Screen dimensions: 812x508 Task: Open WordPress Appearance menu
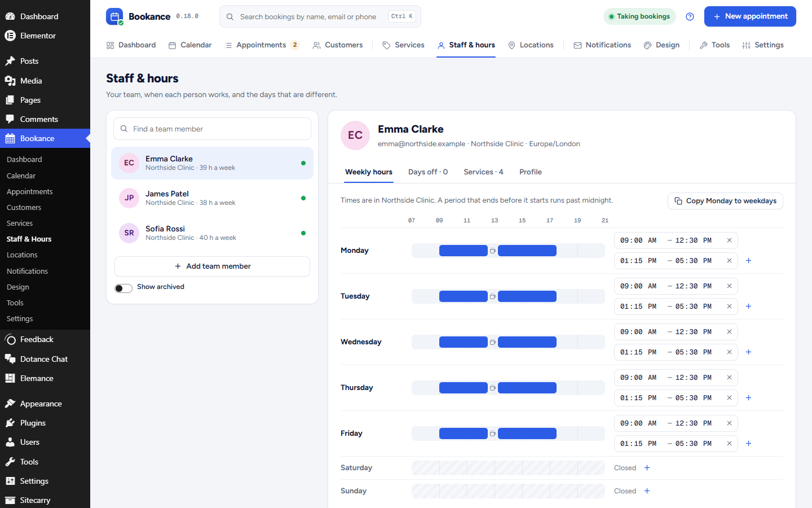(45, 404)
